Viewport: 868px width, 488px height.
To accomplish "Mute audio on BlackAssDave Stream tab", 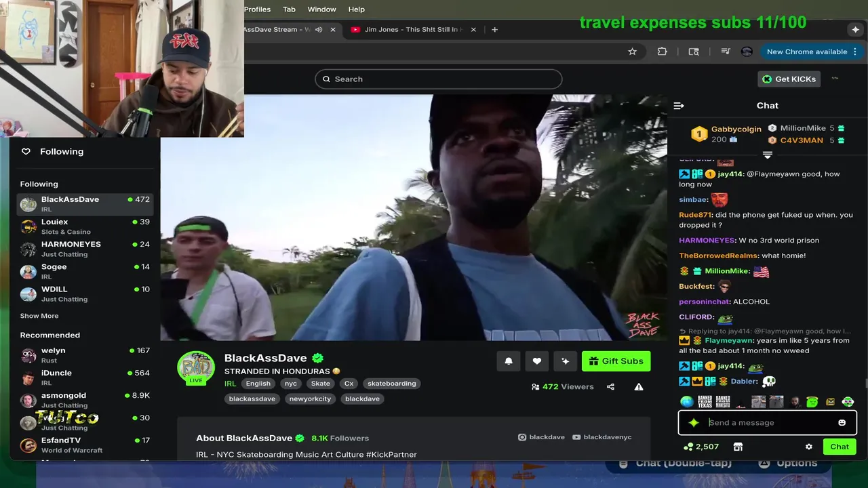I will (x=319, y=30).
